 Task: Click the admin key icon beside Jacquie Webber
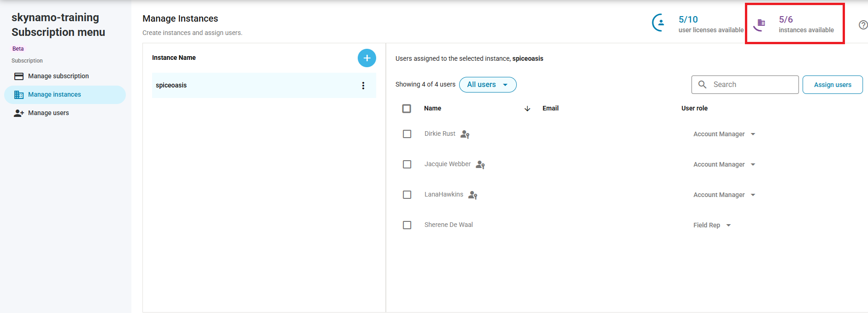(x=480, y=165)
